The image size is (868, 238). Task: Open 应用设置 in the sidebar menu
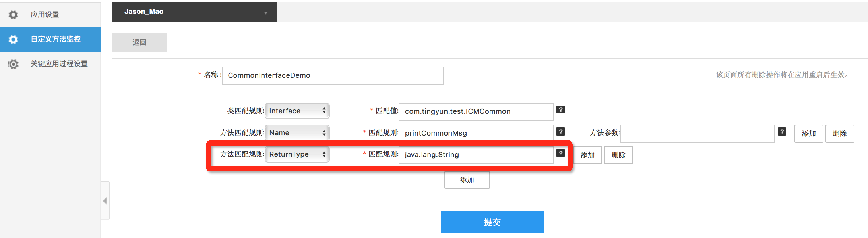click(45, 15)
